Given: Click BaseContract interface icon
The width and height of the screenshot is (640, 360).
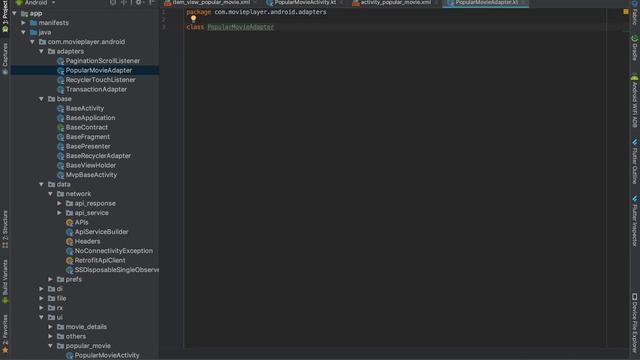Looking at the screenshot, I should point(61,127).
